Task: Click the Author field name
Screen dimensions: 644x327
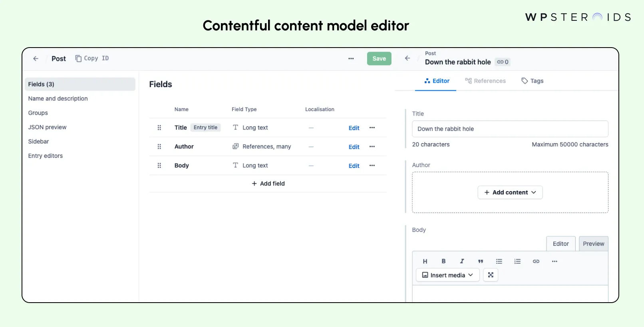Action: (x=184, y=147)
